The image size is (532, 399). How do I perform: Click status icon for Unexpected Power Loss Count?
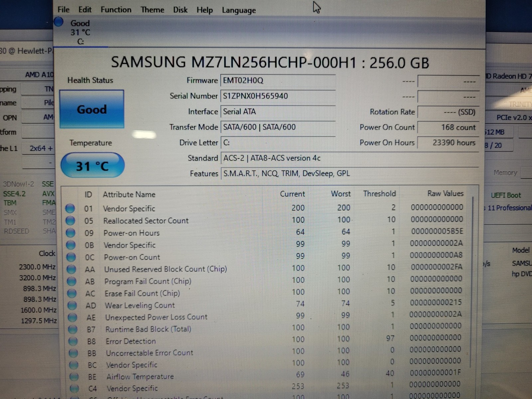[73, 317]
